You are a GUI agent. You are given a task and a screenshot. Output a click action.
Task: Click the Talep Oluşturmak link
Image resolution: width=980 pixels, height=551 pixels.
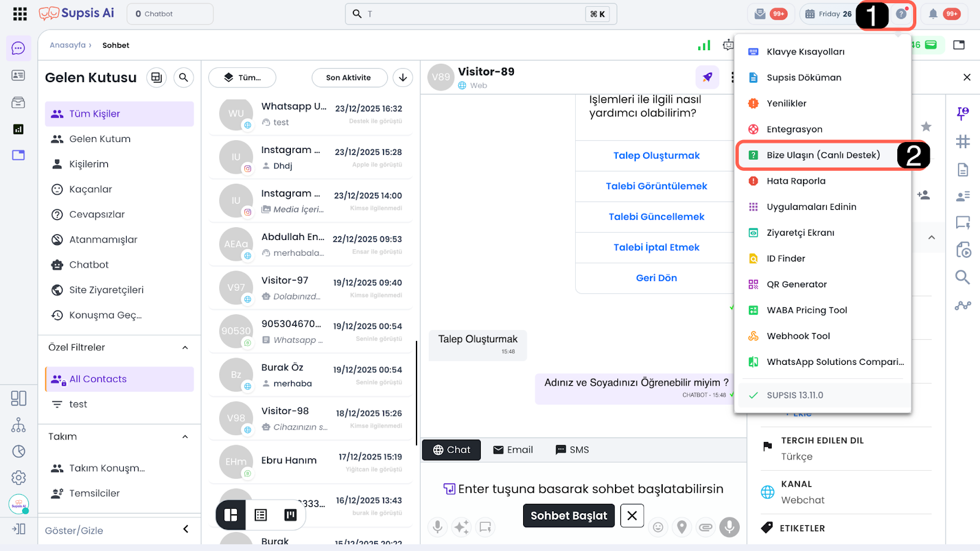click(656, 156)
